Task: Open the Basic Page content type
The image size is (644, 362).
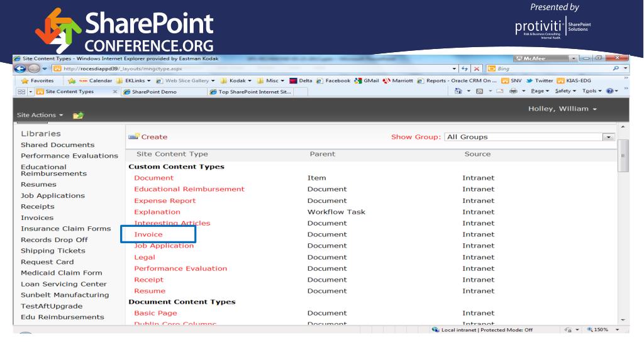Action: (x=155, y=313)
